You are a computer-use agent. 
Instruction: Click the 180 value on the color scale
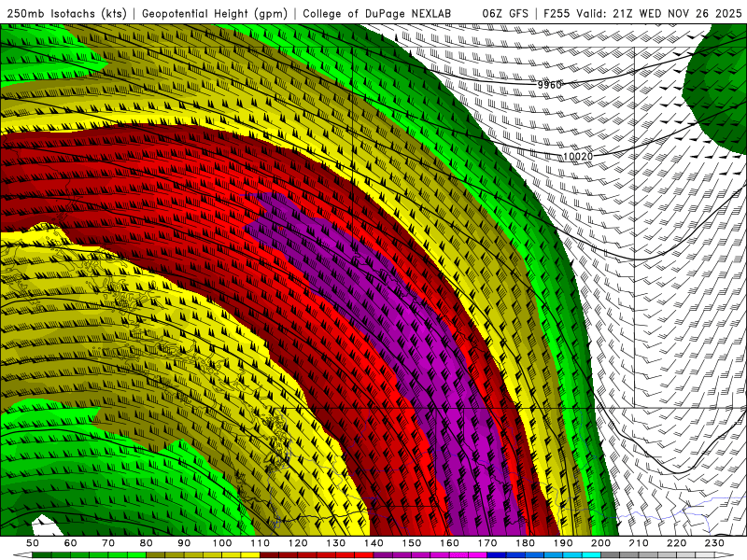pyautogui.click(x=525, y=543)
